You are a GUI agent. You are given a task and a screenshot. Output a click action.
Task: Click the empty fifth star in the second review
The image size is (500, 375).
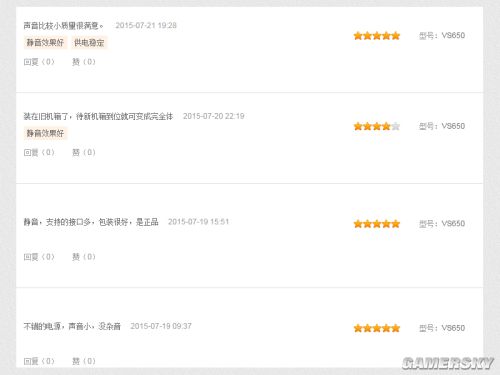[x=396, y=126]
